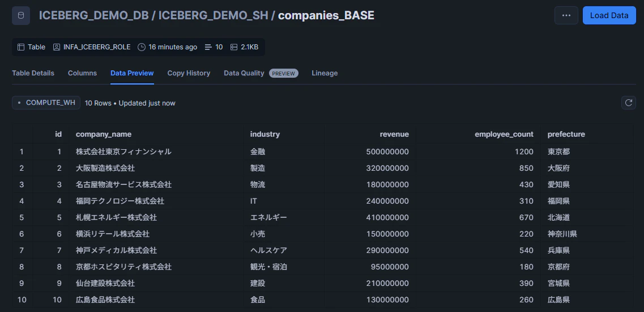The height and width of the screenshot is (312, 644).
Task: Select the Data Preview tab
Action: coord(132,73)
